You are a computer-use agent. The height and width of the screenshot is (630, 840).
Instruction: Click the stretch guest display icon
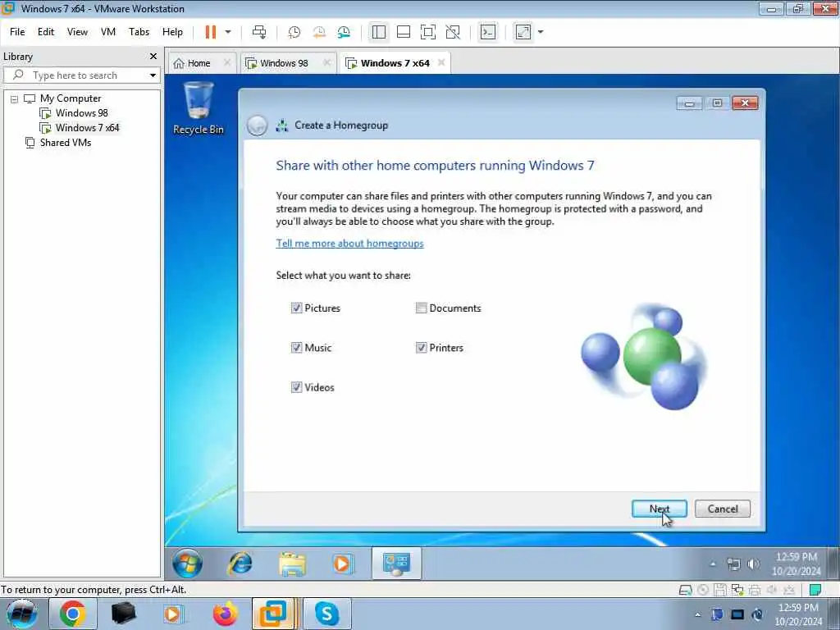tap(523, 32)
